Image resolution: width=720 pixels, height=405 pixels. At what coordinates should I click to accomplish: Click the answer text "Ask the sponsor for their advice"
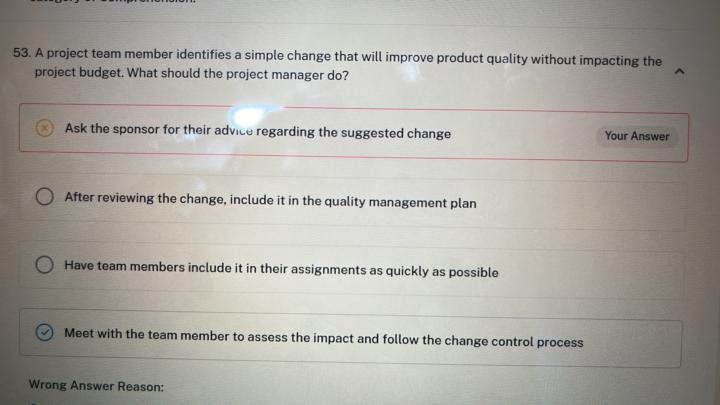pyautogui.click(x=160, y=130)
